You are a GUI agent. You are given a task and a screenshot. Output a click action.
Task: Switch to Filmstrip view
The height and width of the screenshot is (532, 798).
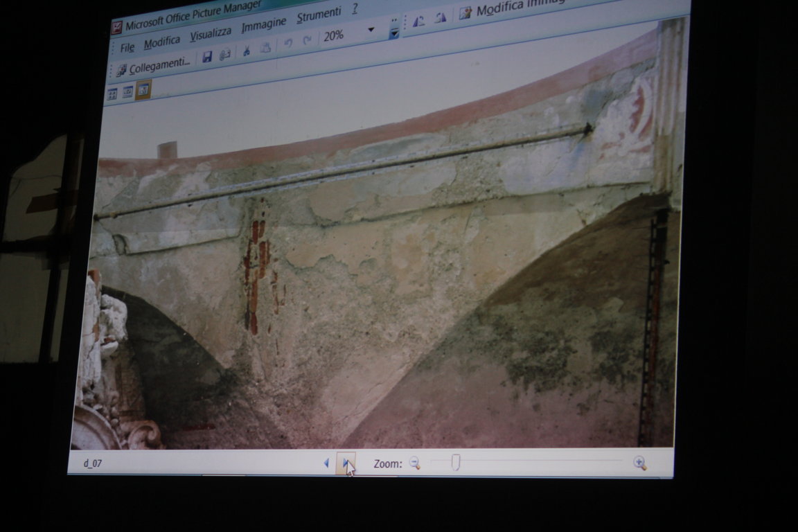point(127,91)
